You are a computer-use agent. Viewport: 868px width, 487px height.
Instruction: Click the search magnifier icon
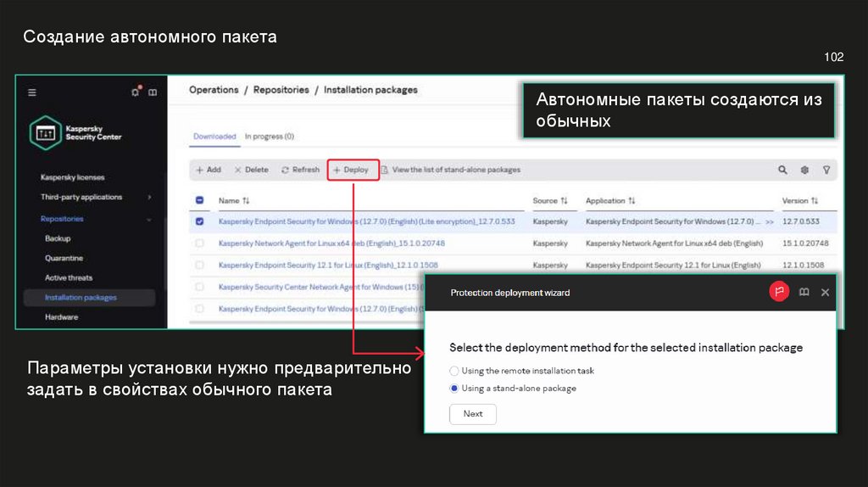(x=782, y=170)
